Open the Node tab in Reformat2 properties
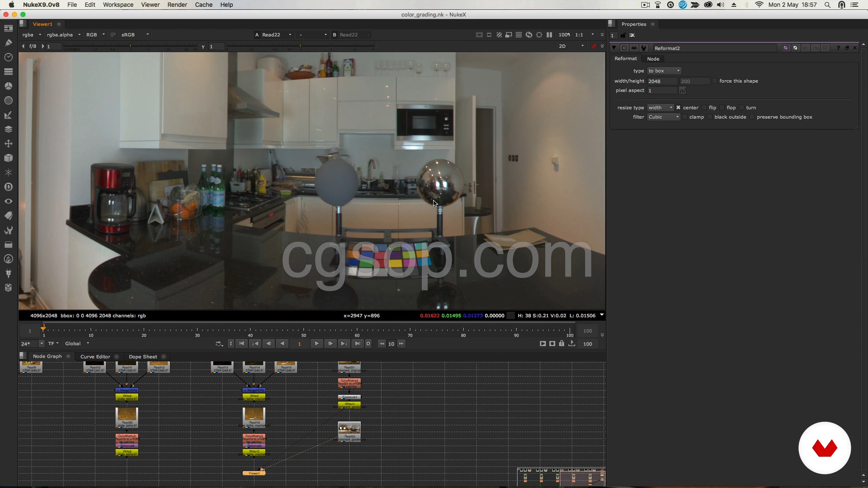The width and height of the screenshot is (868, 488). [x=653, y=59]
